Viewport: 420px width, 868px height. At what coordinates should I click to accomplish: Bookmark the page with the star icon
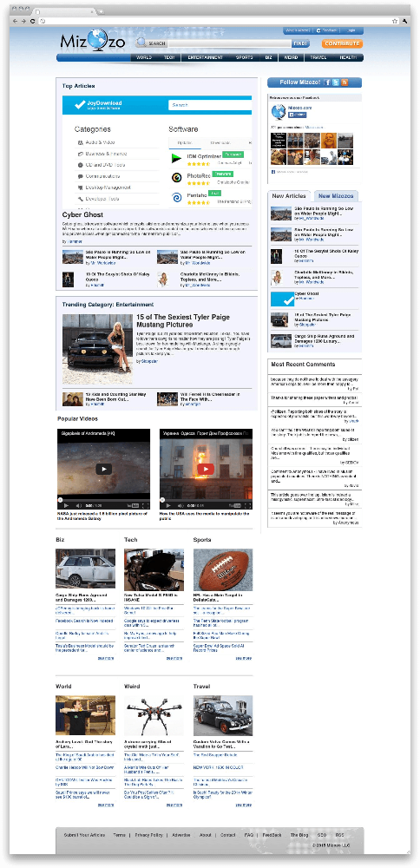coord(395,21)
